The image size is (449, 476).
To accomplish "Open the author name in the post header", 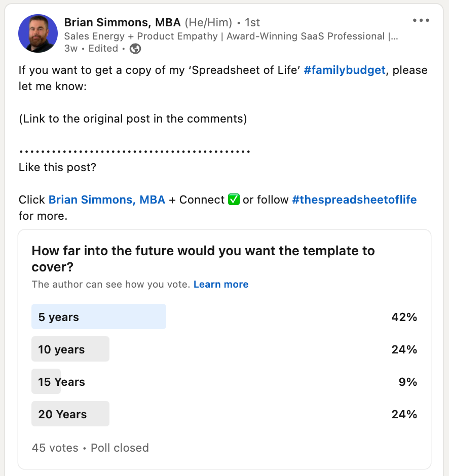I will click(x=122, y=23).
